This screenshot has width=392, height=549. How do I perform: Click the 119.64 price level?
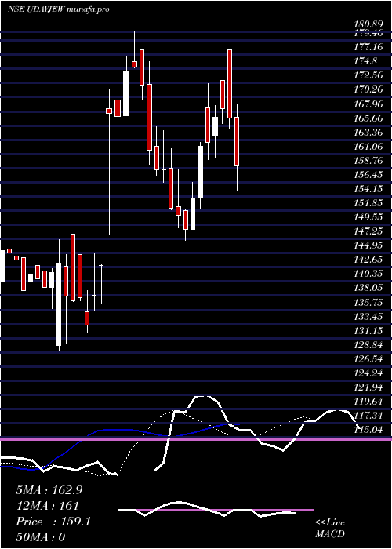[368, 402]
